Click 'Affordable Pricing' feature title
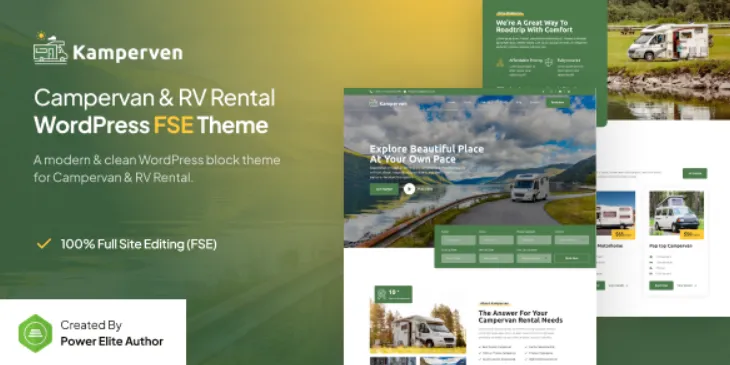This screenshot has height=365, width=730. [526, 60]
